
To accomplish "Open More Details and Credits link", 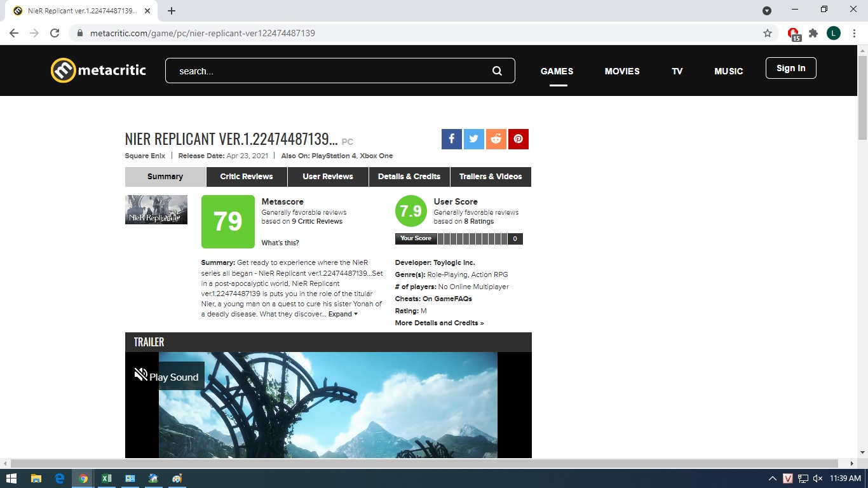I will click(x=439, y=323).
